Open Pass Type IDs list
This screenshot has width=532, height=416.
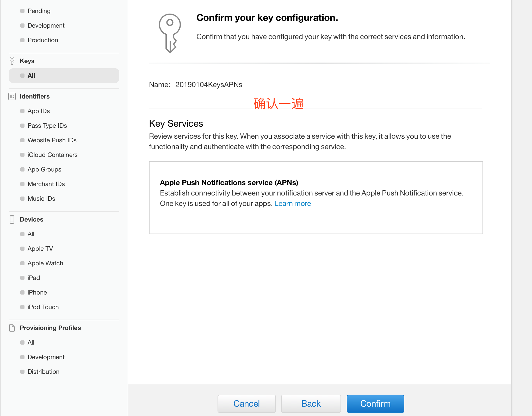47,126
